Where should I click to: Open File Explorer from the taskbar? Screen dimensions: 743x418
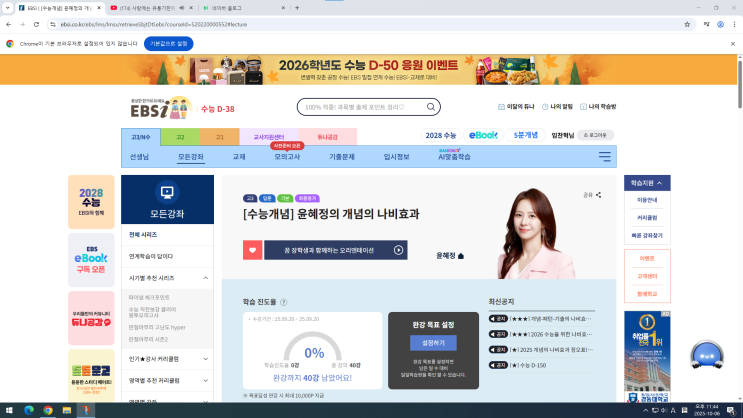click(x=67, y=410)
